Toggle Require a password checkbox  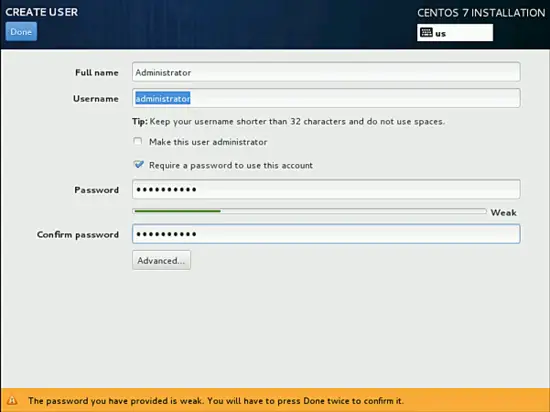pyautogui.click(x=138, y=164)
